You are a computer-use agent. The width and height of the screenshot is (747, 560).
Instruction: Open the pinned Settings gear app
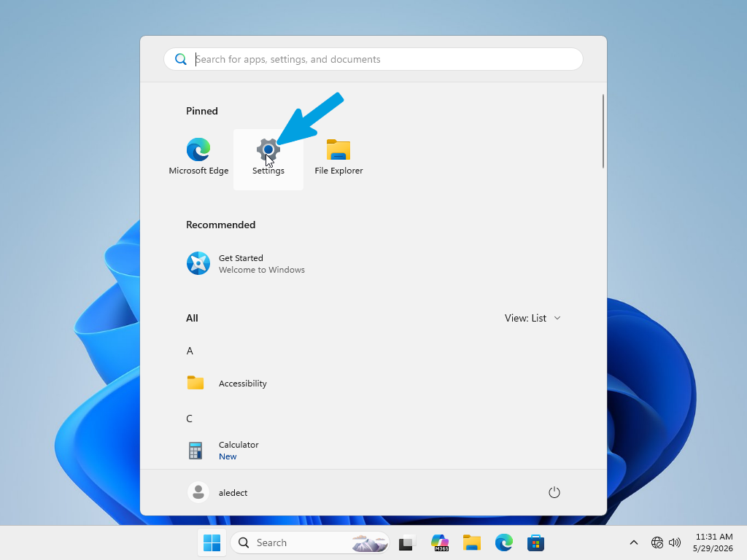tap(268, 159)
